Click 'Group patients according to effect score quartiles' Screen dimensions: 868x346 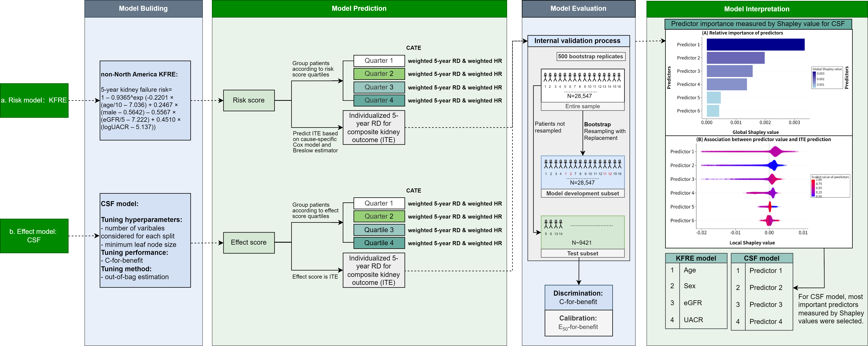coord(315,211)
